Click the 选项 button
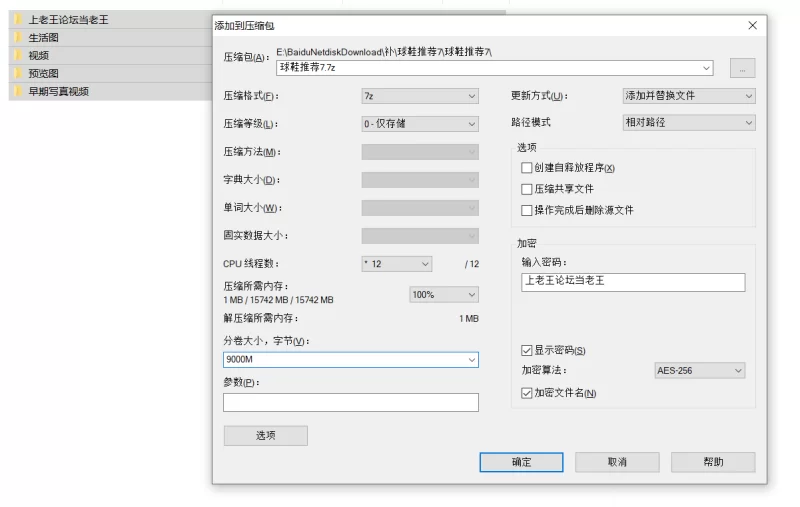This screenshot has width=800, height=507. tap(265, 436)
